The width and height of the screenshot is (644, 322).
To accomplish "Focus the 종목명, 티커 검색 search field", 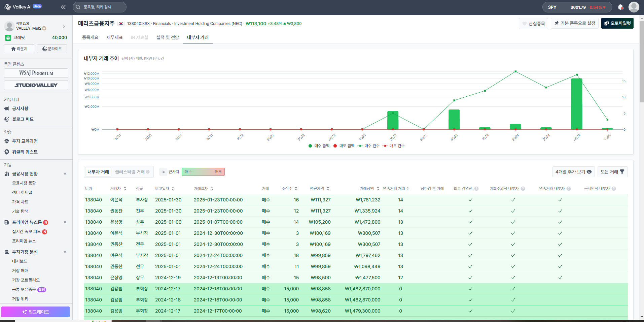I will coord(100,7).
